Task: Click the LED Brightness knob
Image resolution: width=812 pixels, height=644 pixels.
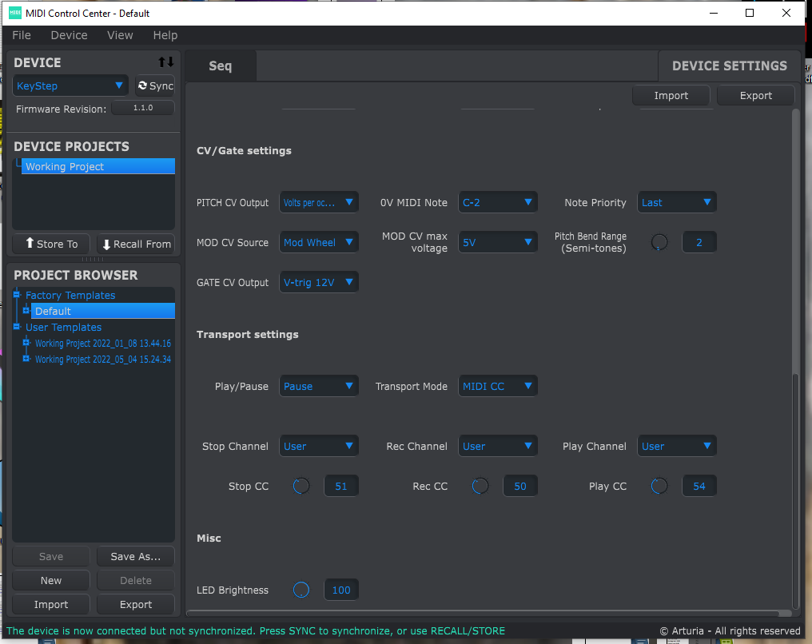Action: [x=301, y=590]
